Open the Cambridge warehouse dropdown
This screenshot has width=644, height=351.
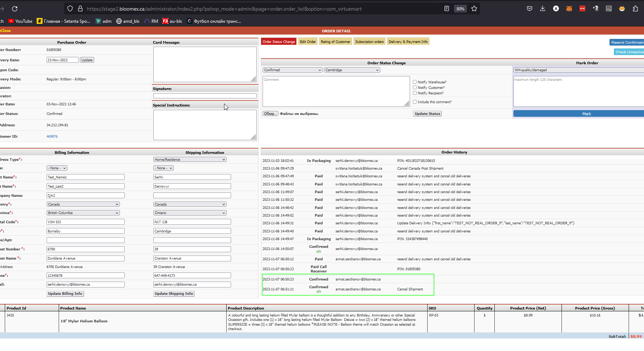[x=352, y=70]
